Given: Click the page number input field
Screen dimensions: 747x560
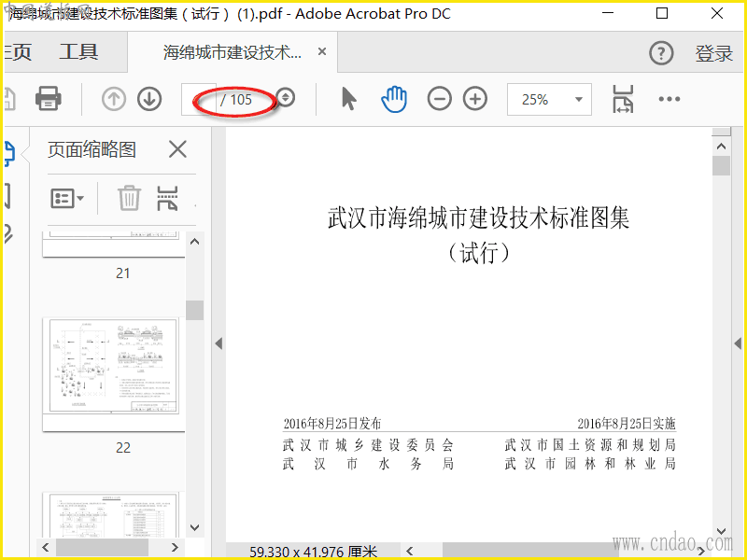Looking at the screenshot, I should coord(199,99).
